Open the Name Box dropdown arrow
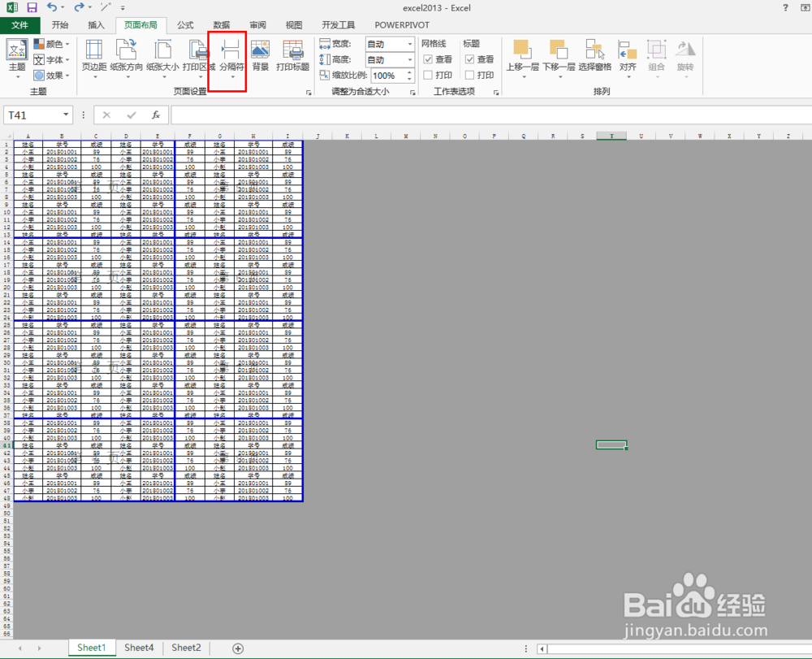This screenshot has height=659, width=812. coord(66,115)
